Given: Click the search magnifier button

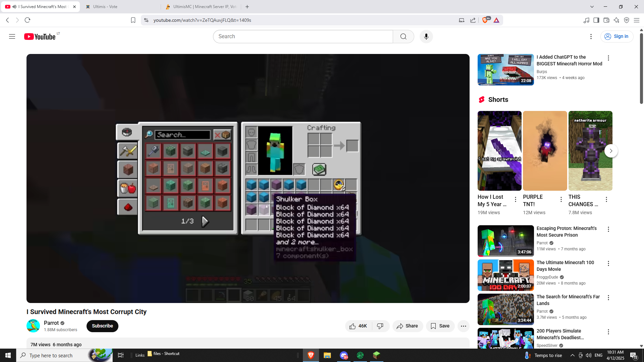Looking at the screenshot, I should tap(403, 37).
